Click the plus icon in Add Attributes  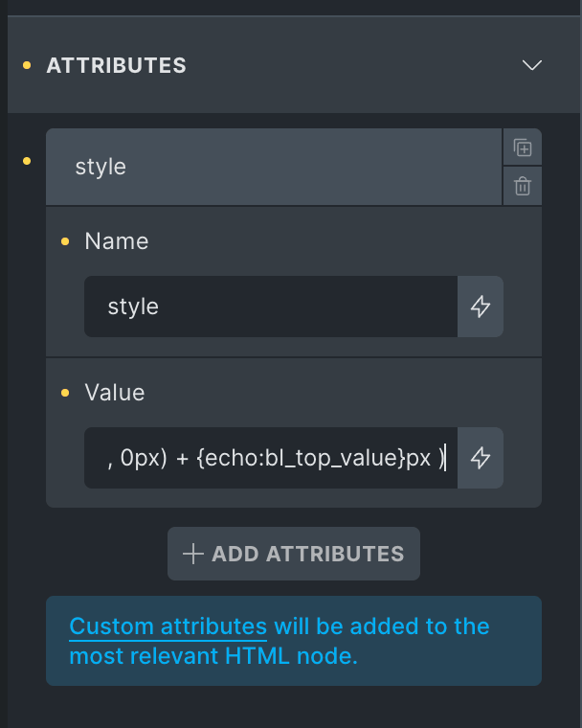pos(193,554)
